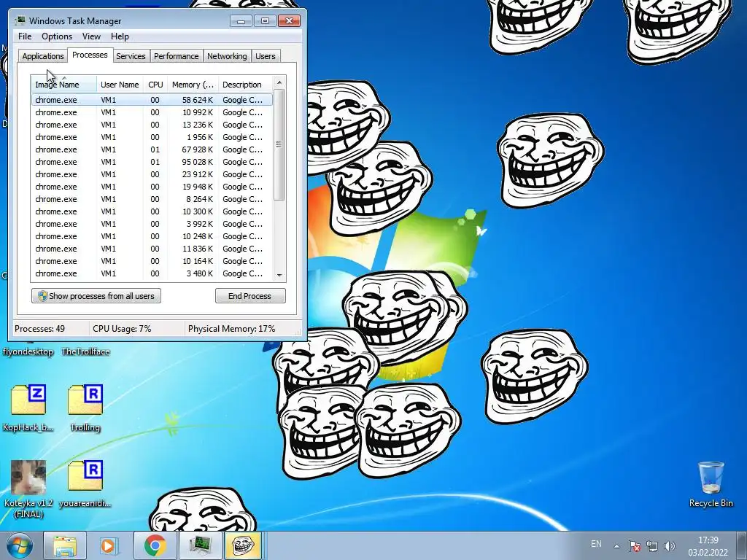Select chrome.exe row using 10 300 K
The width and height of the screenshot is (747, 560).
click(152, 211)
